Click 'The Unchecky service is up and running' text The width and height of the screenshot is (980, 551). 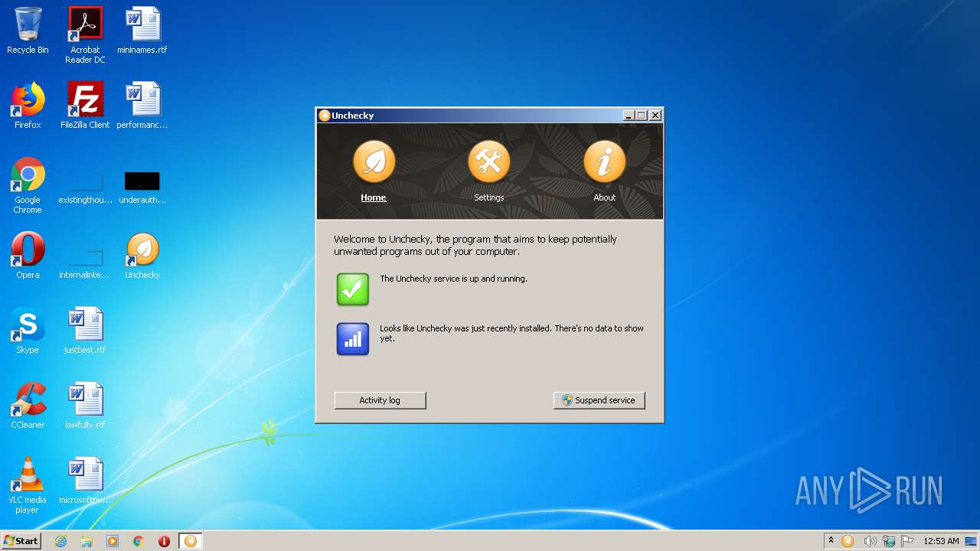pyautogui.click(x=453, y=279)
